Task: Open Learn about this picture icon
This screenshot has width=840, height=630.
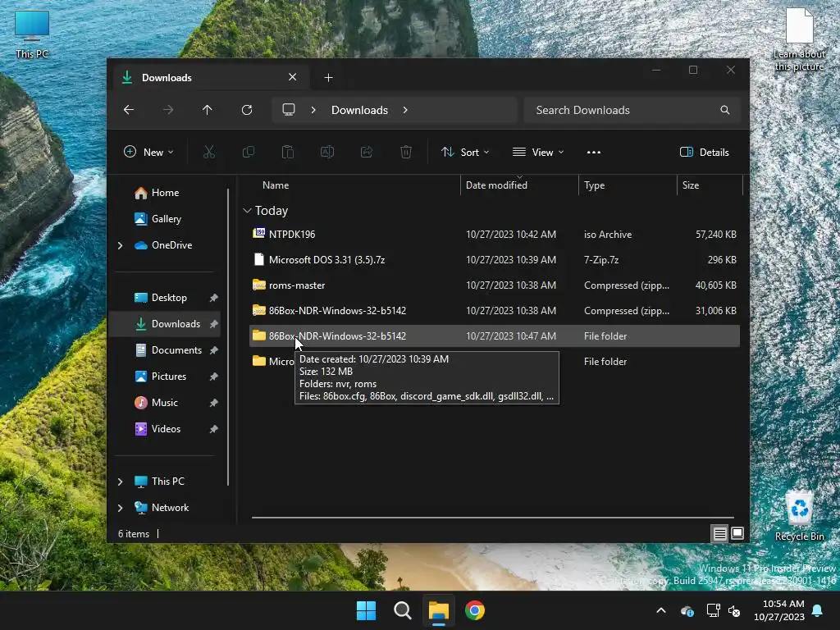Action: pos(799,40)
